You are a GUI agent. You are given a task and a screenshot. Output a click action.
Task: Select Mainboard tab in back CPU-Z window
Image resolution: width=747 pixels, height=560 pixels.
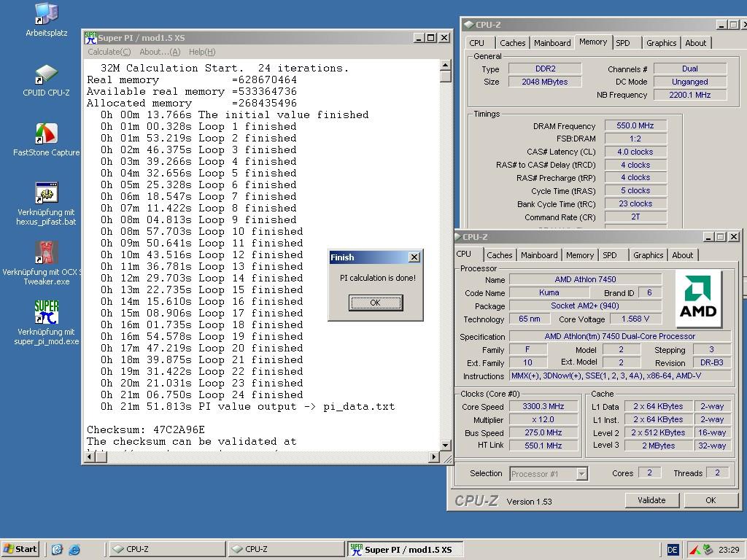[x=552, y=43]
